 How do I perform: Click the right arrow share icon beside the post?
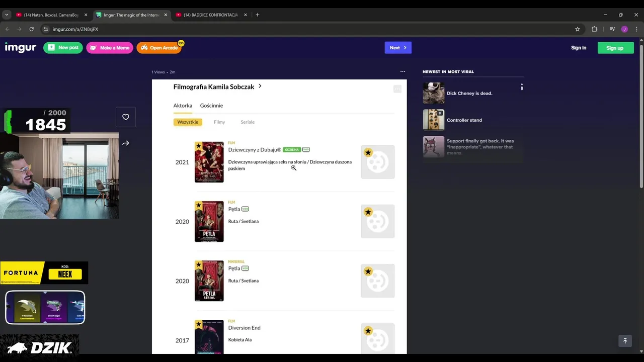coord(126,143)
